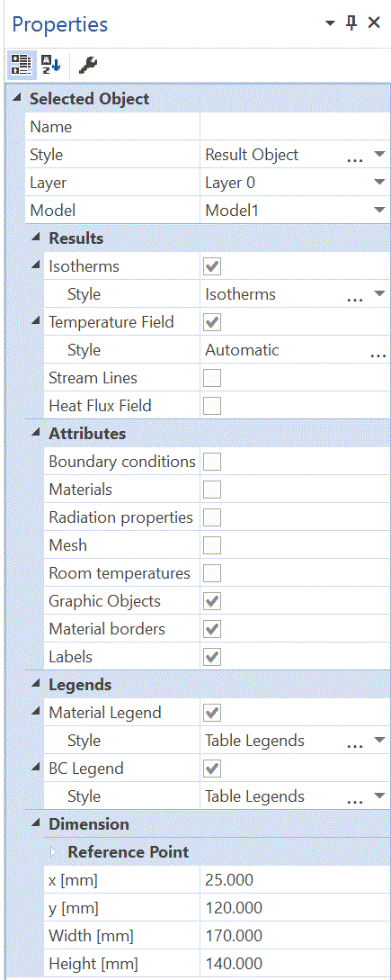Screen dimensions: 391x980
Task: Open Temperature Field style ellipsis button
Action: point(378,351)
